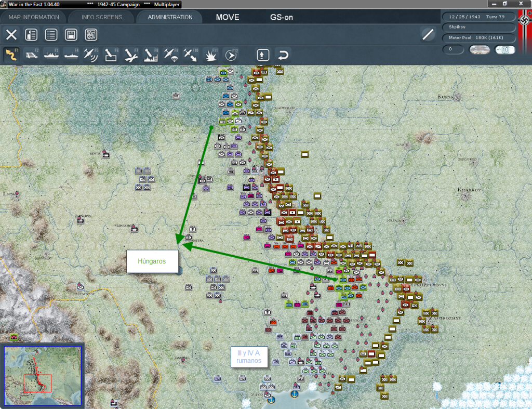The image size is (532, 409).
Task: Click the floppy disk save game icon
Action: 71,35
